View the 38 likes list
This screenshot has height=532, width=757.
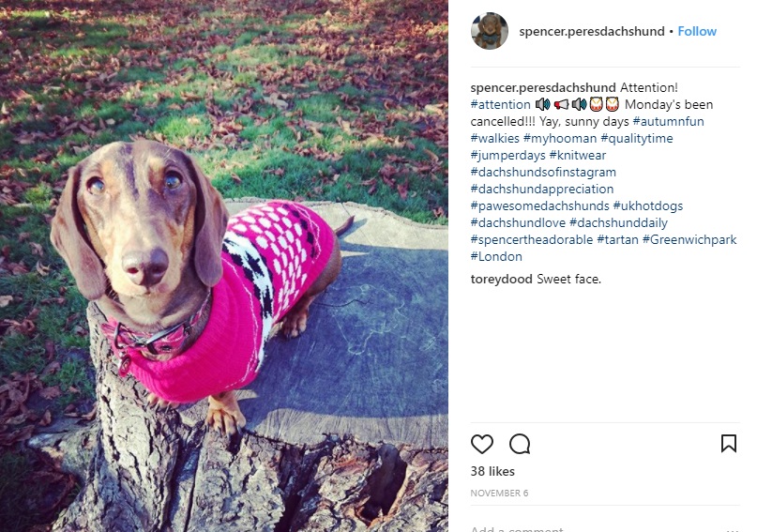[x=492, y=471]
